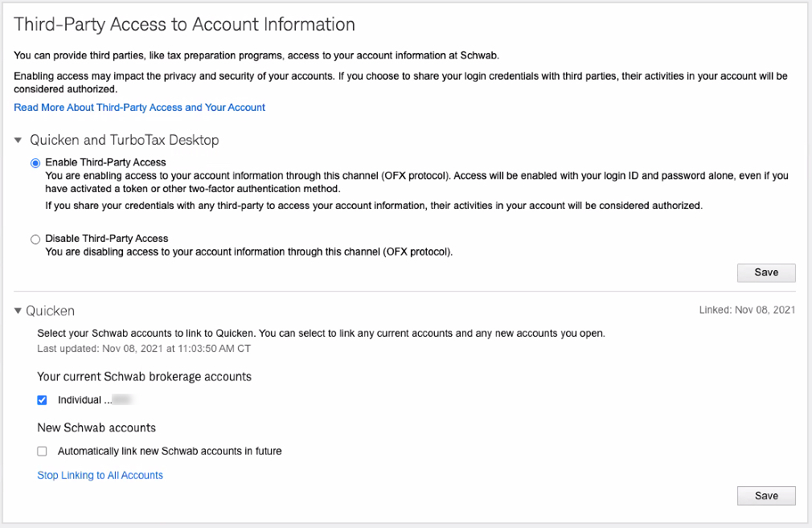Click the Linked: Nov 08, 2021 text

pos(747,310)
